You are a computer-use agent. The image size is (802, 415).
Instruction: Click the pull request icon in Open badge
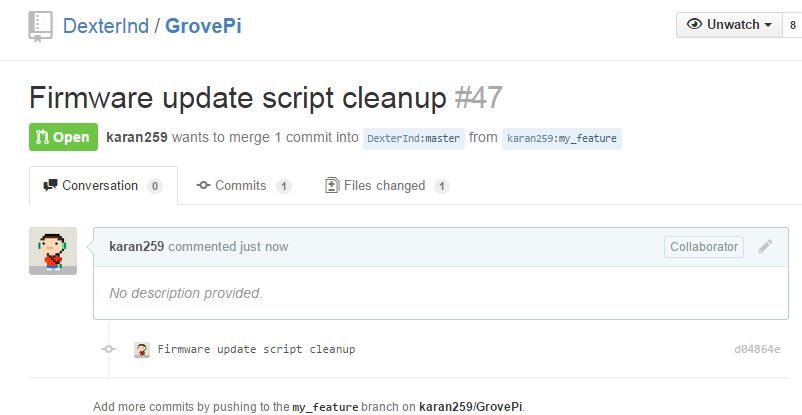42,137
